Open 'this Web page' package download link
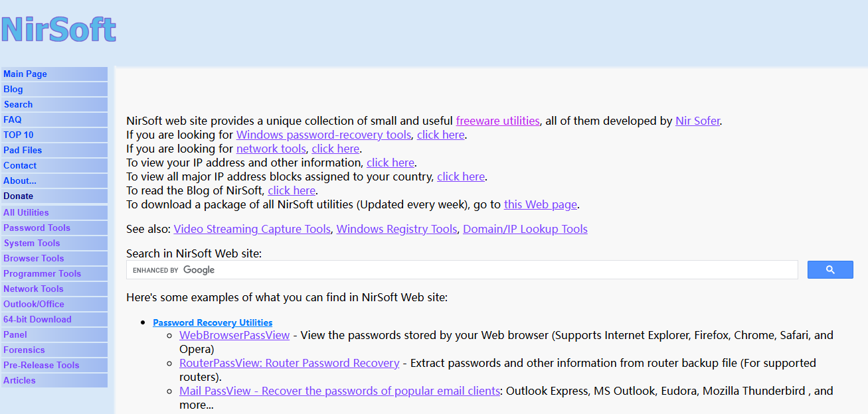 541,204
